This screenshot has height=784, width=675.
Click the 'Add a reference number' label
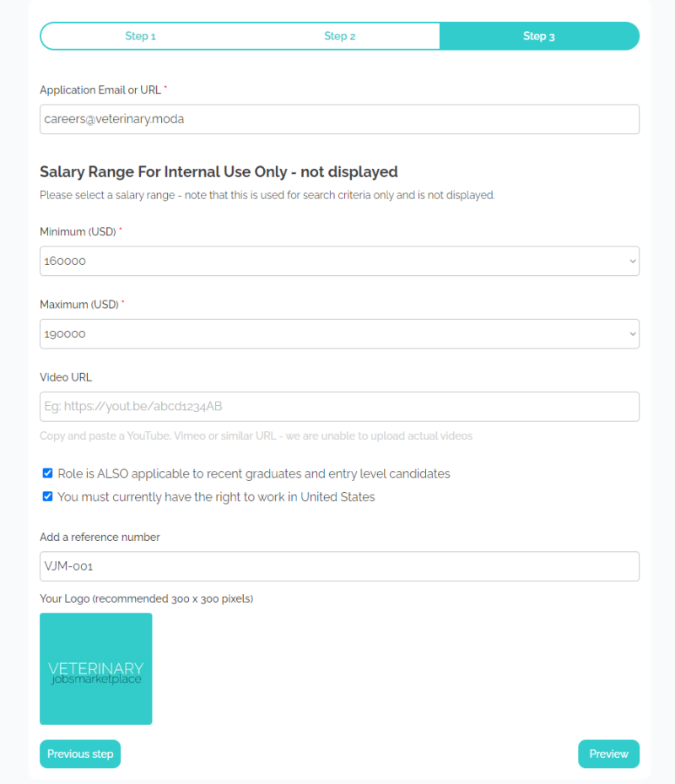100,537
